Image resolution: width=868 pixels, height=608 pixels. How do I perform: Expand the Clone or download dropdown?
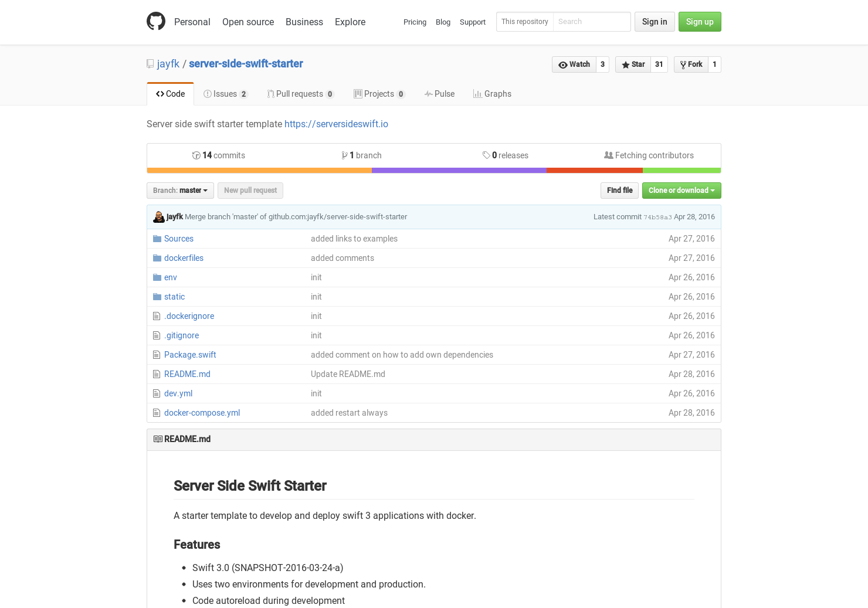pyautogui.click(x=681, y=191)
